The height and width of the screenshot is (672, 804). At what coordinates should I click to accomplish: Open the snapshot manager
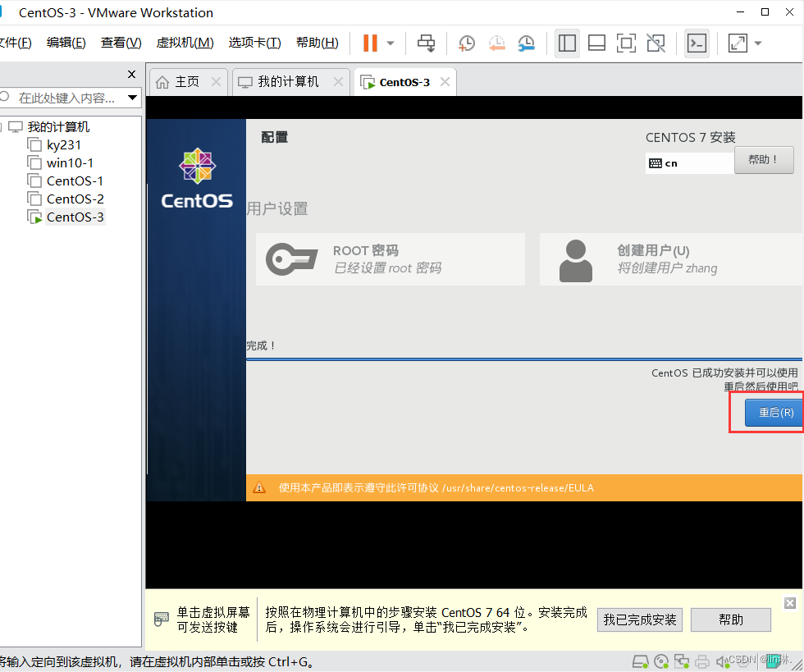527,43
